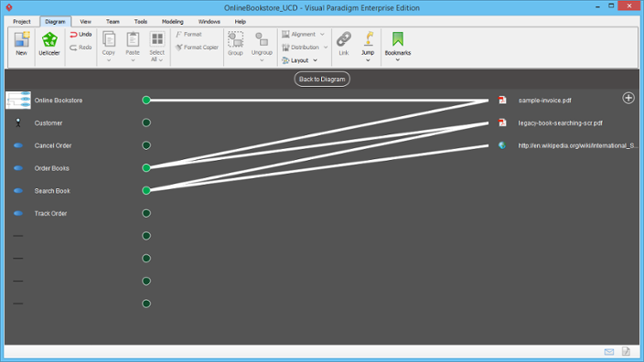Click the status bar mail icon

tap(609, 352)
